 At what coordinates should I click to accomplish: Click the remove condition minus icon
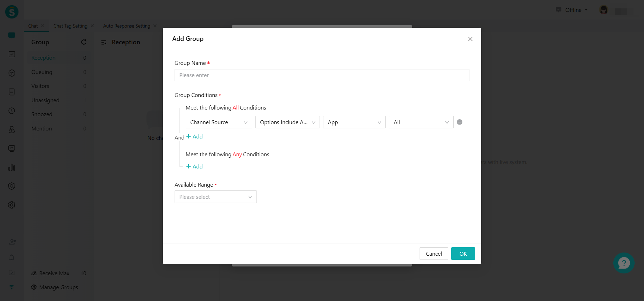tap(459, 122)
